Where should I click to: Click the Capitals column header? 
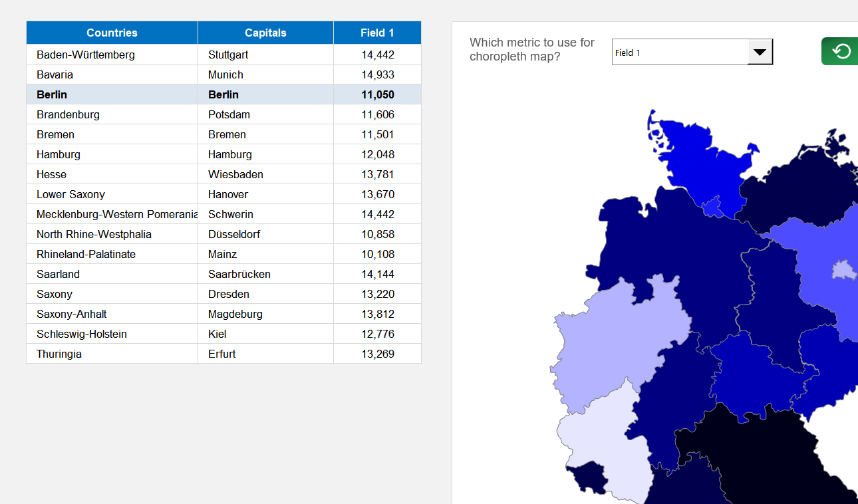(x=265, y=33)
